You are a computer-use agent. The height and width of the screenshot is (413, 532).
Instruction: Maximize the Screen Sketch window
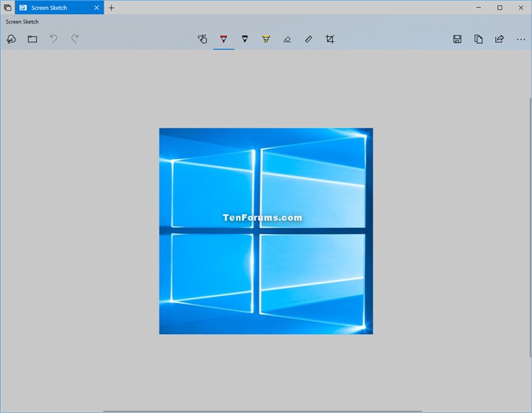click(x=500, y=8)
